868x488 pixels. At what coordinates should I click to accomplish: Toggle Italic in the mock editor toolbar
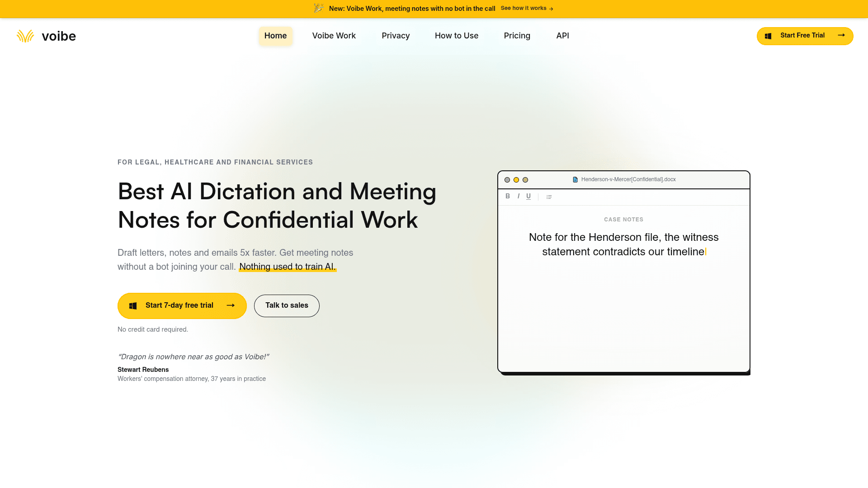click(518, 196)
